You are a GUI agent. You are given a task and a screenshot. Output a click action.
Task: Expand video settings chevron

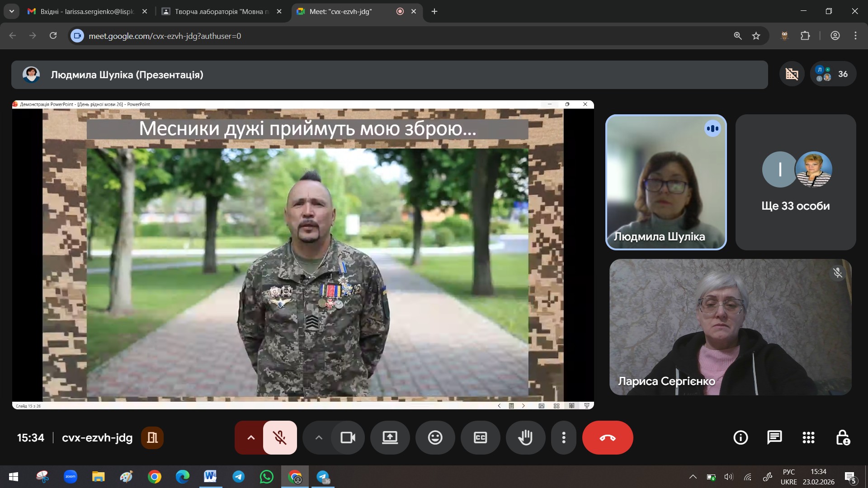(x=319, y=437)
